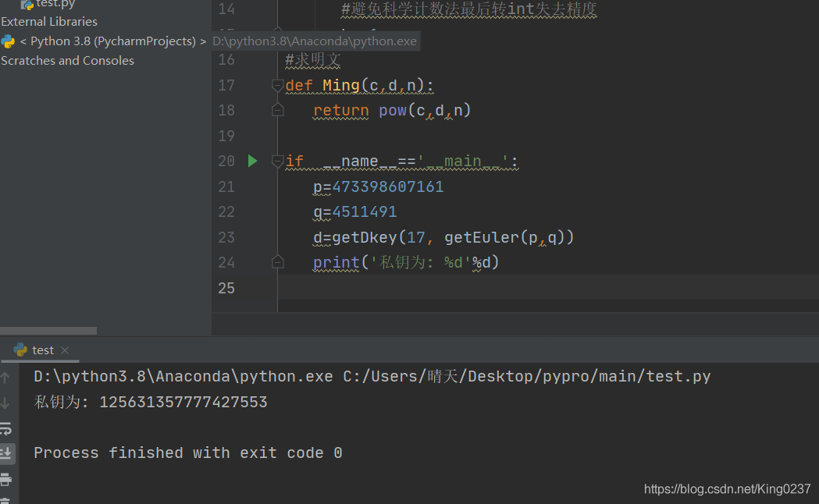The width and height of the screenshot is (819, 504).
Task: Select External Libraries in project tree
Action: coord(49,21)
